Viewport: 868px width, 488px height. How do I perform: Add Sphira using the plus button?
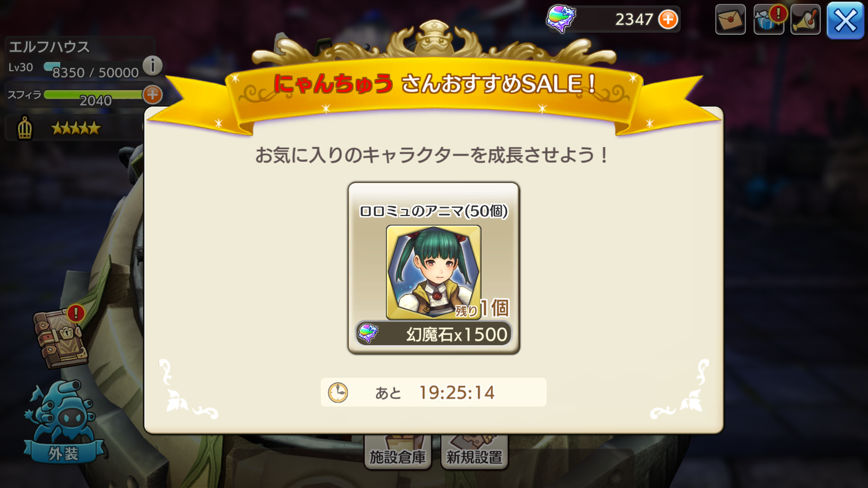[152, 94]
